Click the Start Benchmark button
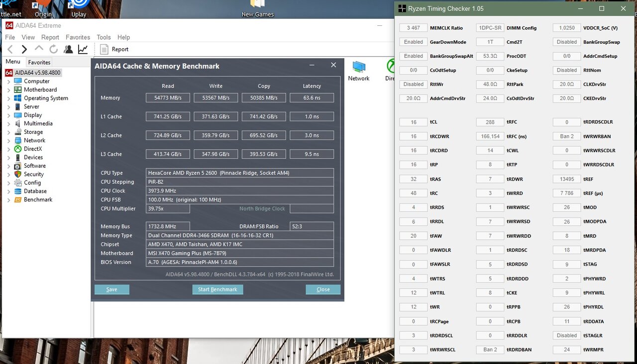 tap(217, 289)
